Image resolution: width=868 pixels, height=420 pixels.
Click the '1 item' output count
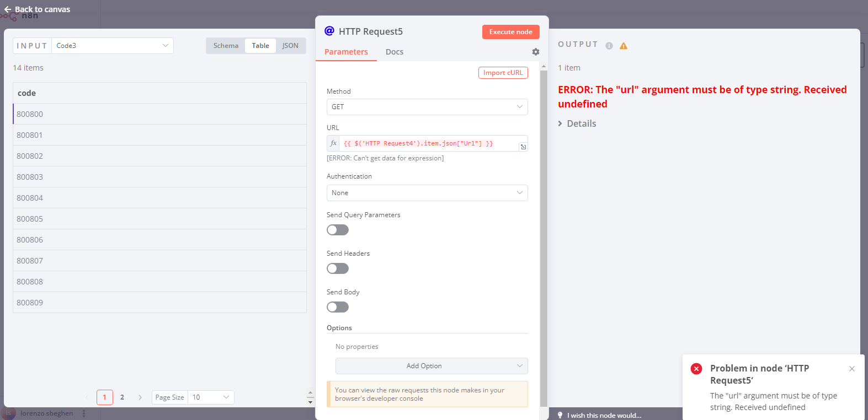pyautogui.click(x=569, y=68)
